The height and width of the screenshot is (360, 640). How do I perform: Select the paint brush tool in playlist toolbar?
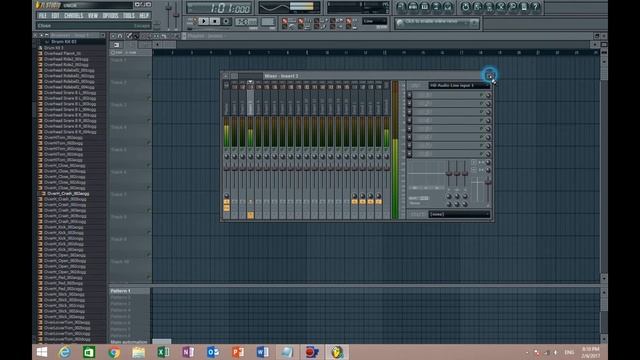[136, 36]
